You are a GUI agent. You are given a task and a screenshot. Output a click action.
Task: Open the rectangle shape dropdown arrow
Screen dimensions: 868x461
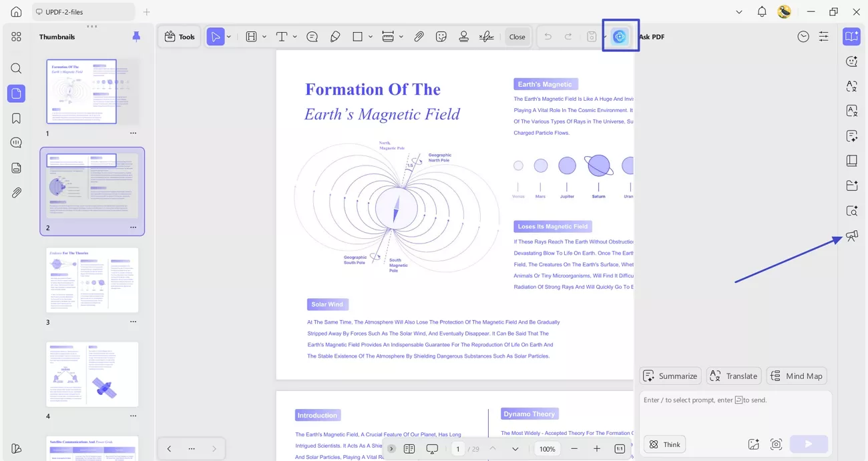371,37
